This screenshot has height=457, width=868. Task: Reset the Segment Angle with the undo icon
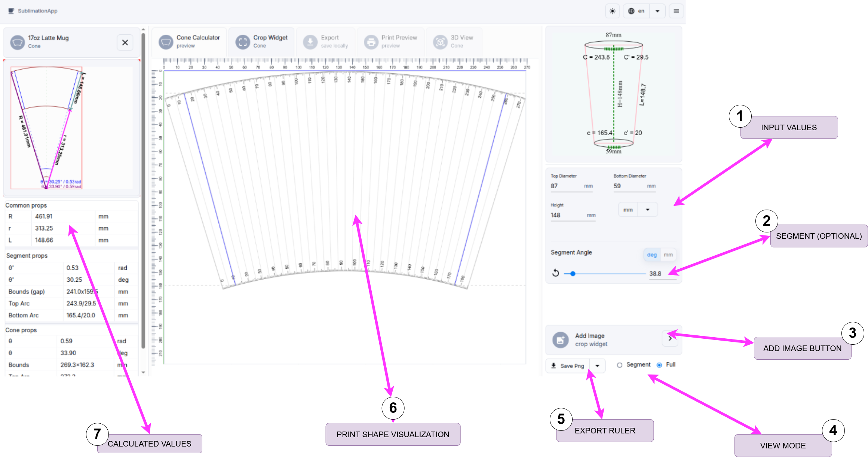556,273
